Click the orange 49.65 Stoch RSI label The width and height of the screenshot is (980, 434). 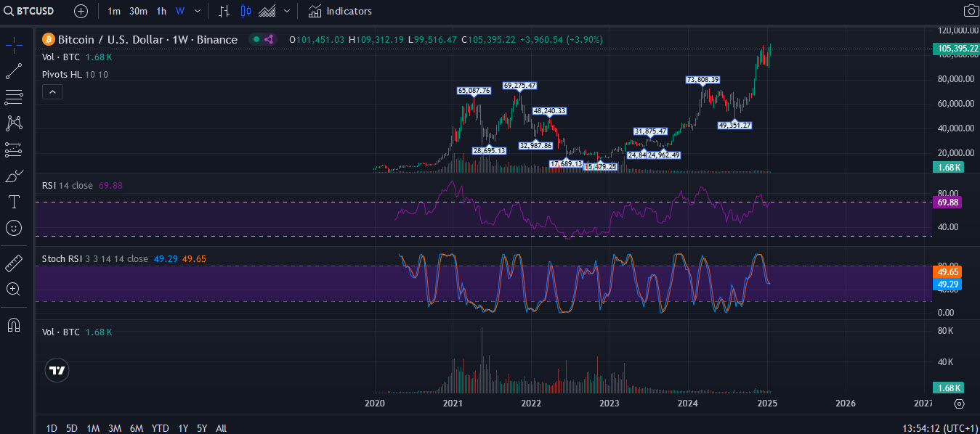pos(947,271)
